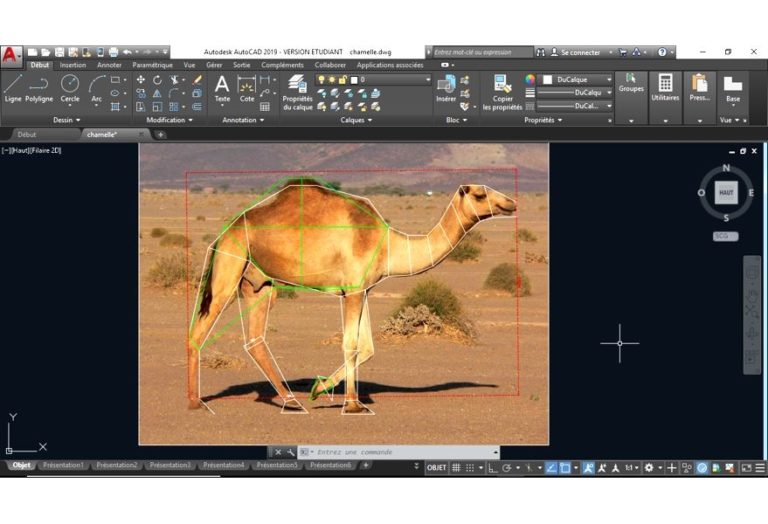Close the command line with the X icon
This screenshot has width=768, height=524.
pos(278,452)
